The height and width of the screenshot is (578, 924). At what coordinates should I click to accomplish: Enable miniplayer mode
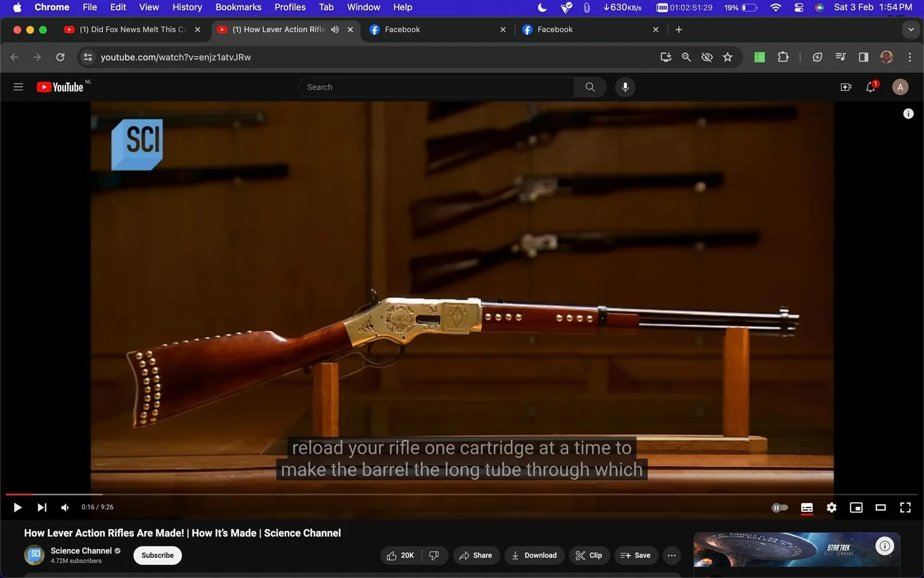click(x=856, y=508)
